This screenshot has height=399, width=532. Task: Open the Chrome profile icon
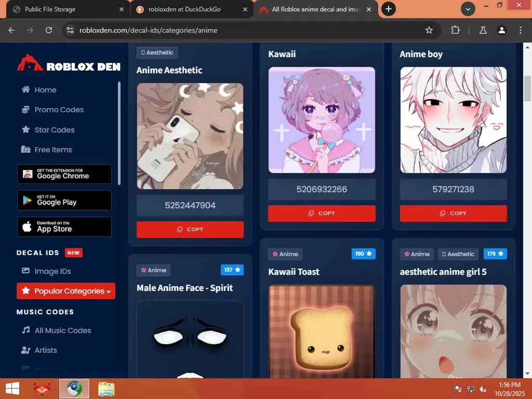502,30
